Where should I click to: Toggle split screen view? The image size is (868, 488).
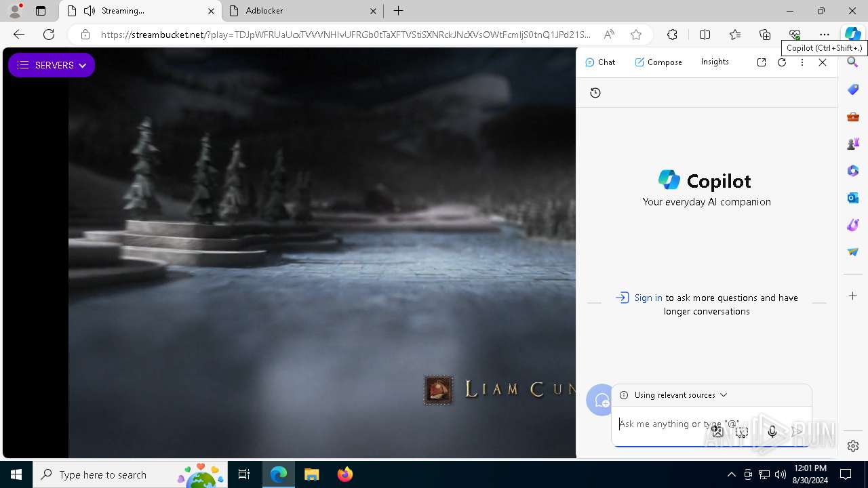705,35
